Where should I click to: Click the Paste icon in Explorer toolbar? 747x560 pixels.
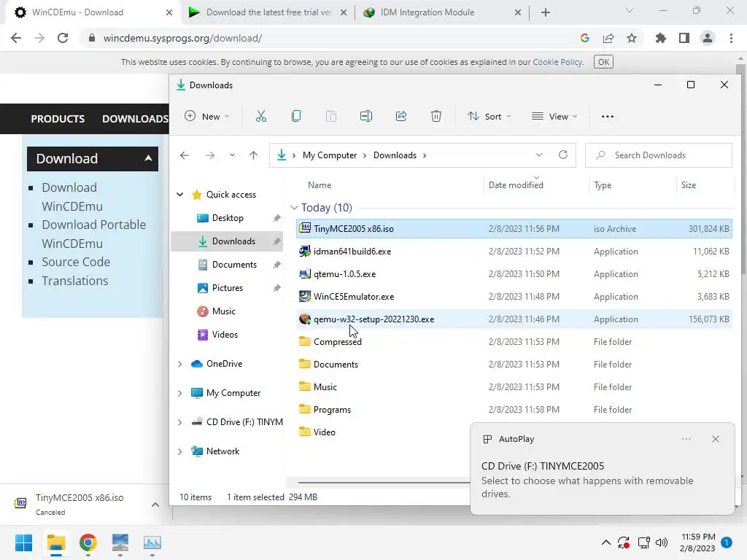(331, 116)
